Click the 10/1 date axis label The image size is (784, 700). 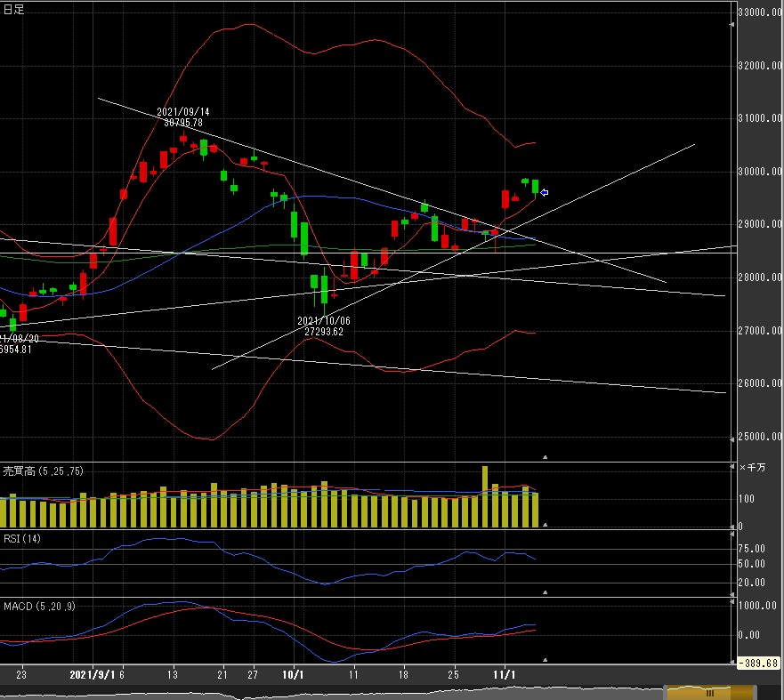coord(293,675)
